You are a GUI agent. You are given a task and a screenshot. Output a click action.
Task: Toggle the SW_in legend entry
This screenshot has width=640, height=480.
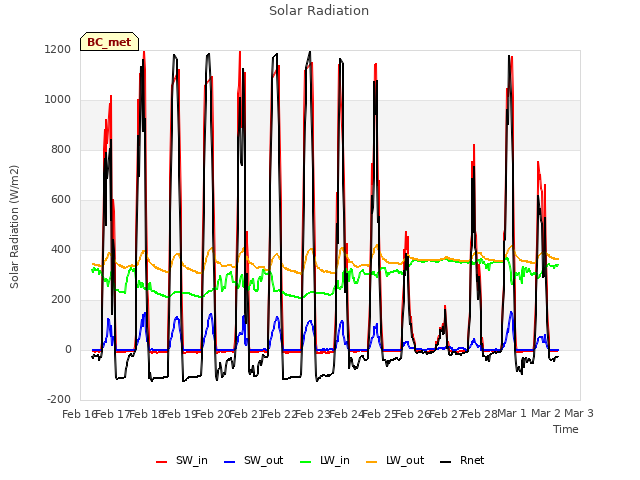coord(182,461)
